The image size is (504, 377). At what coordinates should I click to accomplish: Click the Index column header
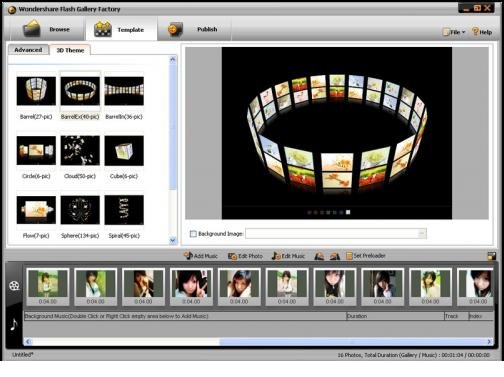(x=481, y=316)
